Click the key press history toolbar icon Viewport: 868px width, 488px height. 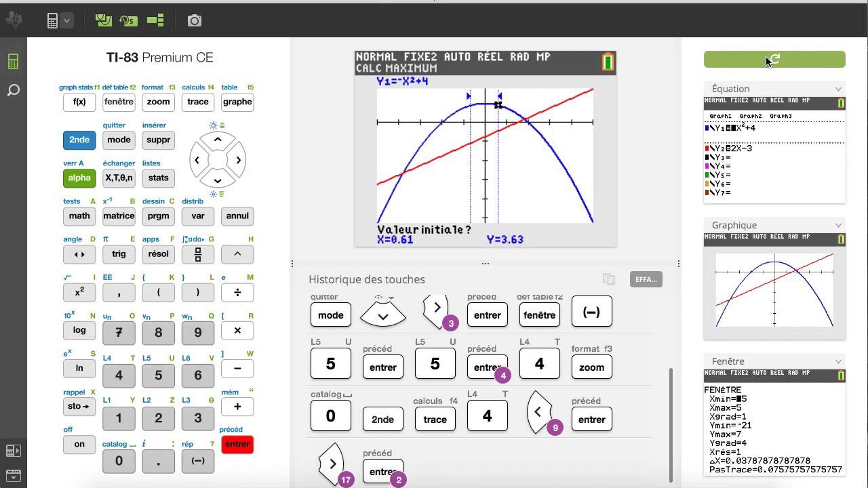[x=129, y=20]
